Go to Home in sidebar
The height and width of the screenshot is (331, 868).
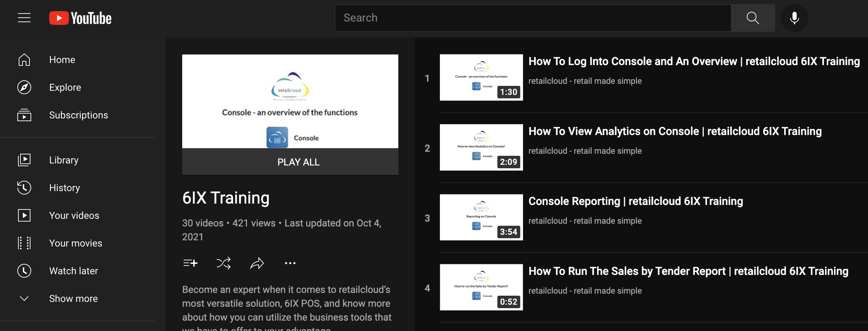(x=62, y=60)
